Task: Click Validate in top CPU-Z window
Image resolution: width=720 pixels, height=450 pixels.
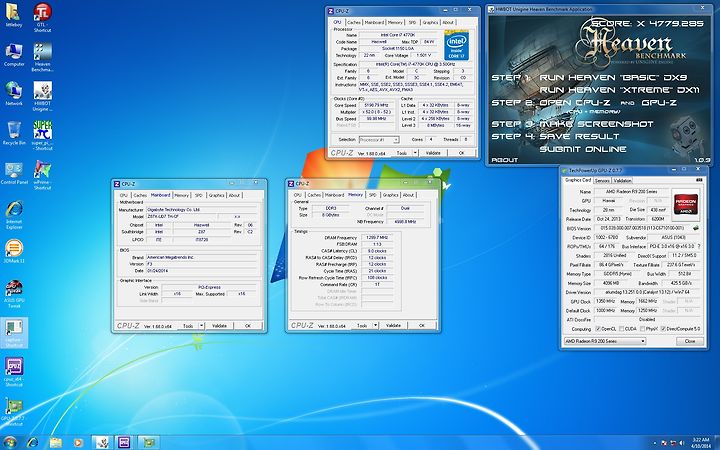Action: (x=433, y=153)
